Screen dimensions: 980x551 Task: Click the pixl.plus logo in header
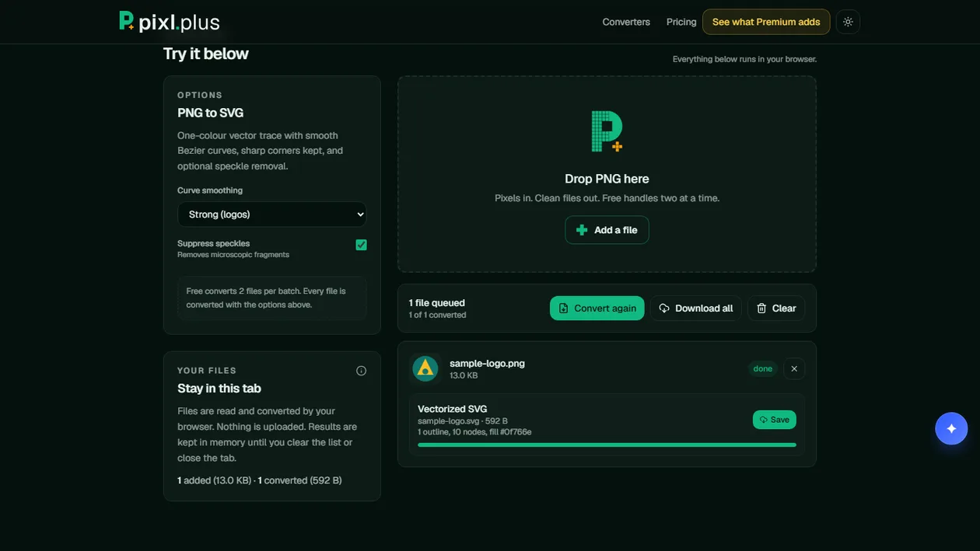[170, 22]
